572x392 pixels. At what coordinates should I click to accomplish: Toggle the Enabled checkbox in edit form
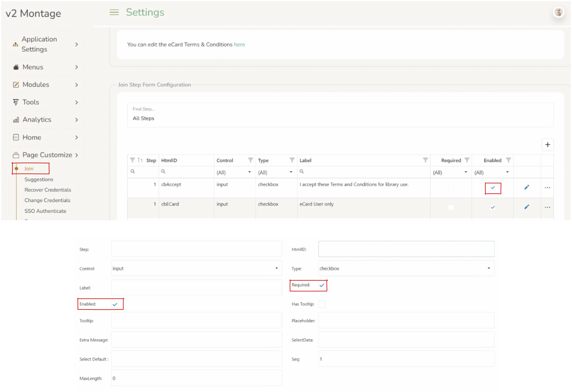click(115, 304)
